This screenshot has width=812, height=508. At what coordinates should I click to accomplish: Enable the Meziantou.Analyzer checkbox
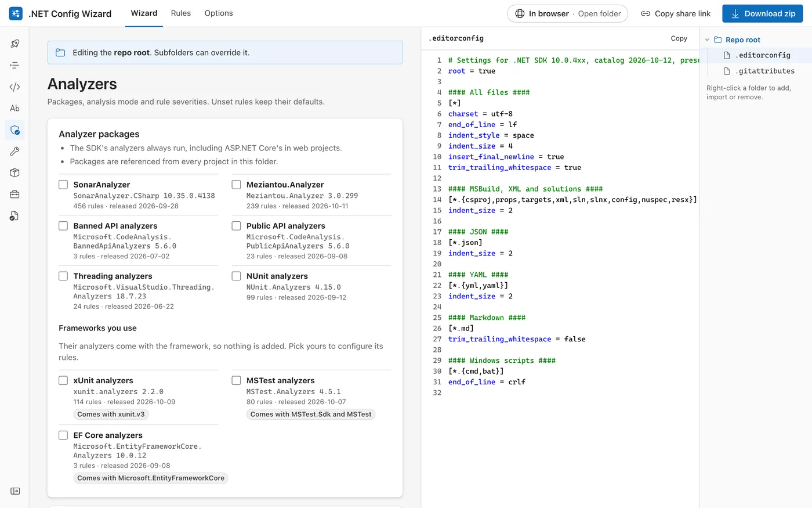(x=236, y=185)
